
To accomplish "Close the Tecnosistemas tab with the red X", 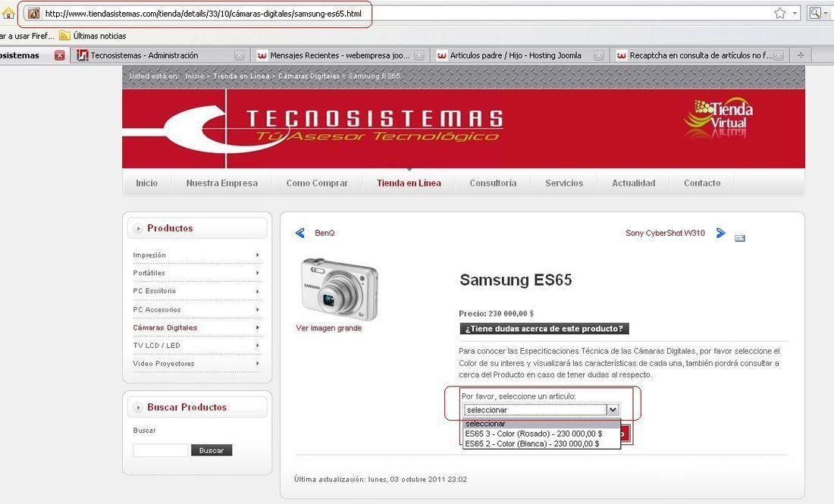I will 60,55.
